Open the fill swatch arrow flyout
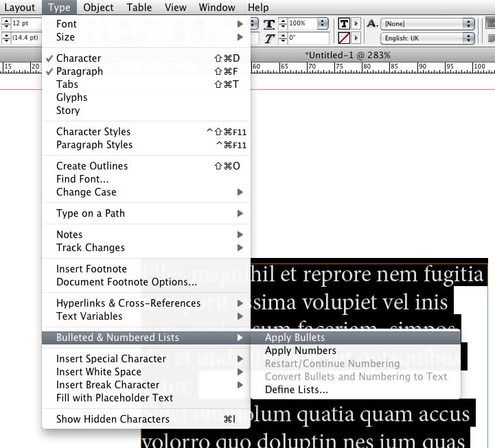Viewport: 495px width, 448px height. [356, 23]
